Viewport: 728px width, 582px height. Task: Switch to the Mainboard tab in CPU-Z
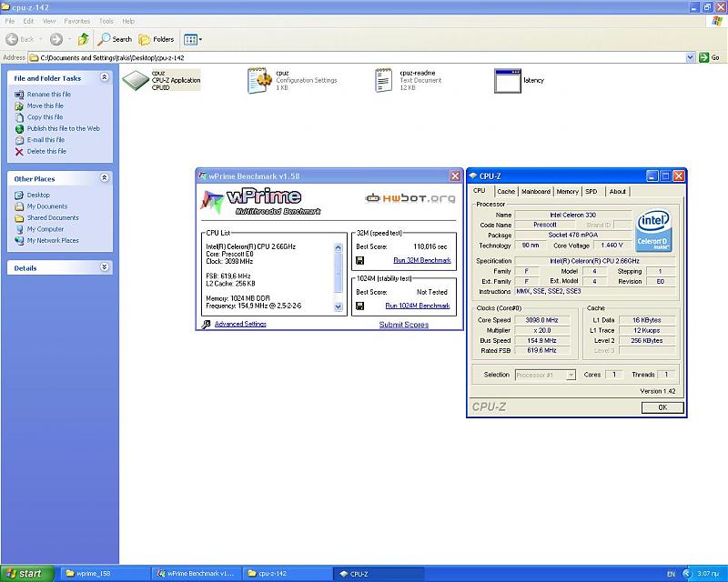(536, 191)
